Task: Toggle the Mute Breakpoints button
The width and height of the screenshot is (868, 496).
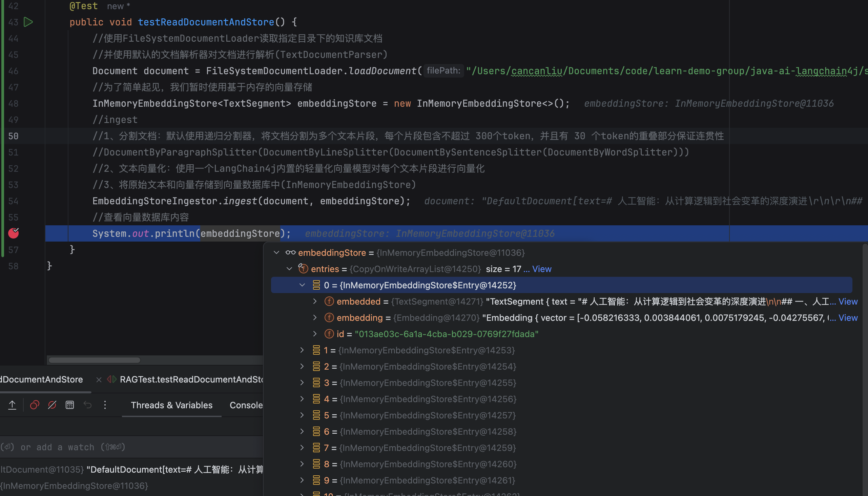Action: point(52,405)
